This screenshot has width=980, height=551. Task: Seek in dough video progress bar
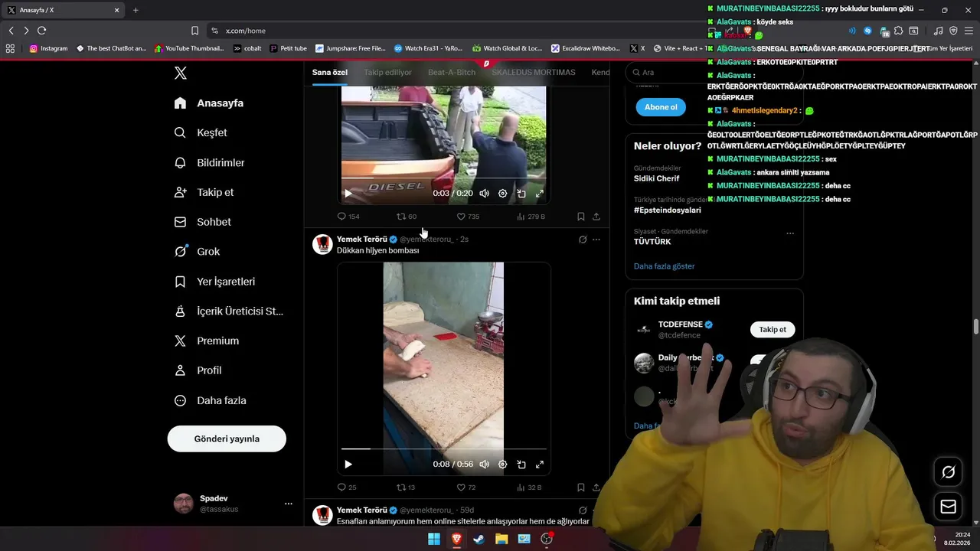click(x=444, y=449)
